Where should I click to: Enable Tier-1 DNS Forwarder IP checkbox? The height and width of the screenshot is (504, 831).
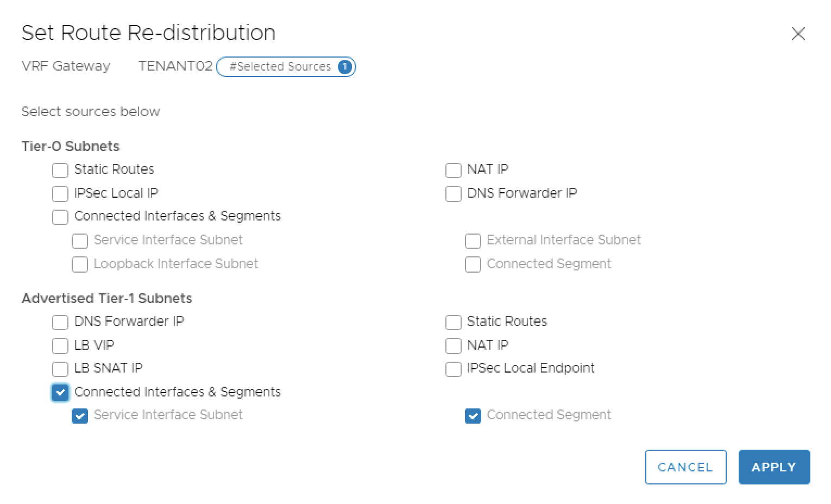[x=60, y=322]
